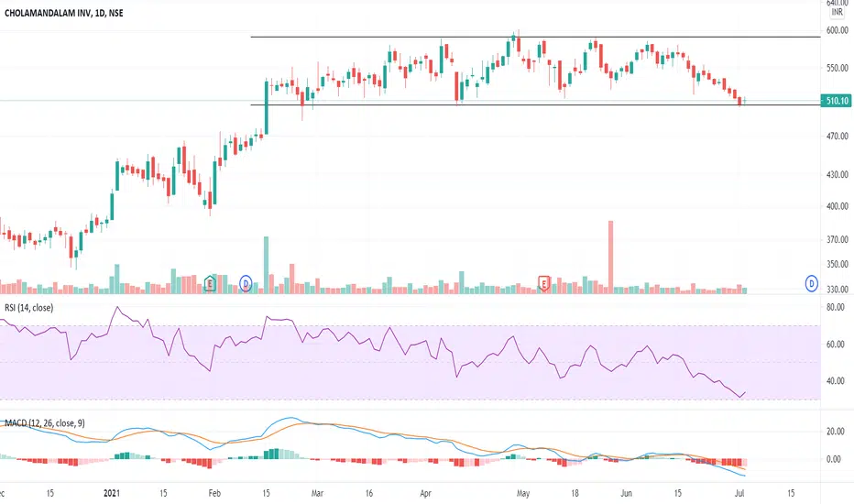
Task: Click the 400.00 price axis label
Action: coord(838,206)
